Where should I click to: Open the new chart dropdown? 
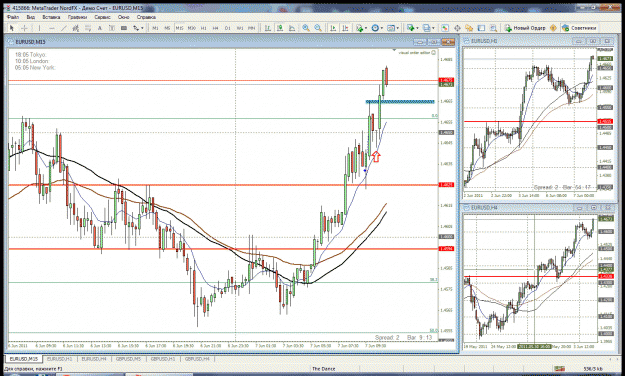(x=412, y=28)
